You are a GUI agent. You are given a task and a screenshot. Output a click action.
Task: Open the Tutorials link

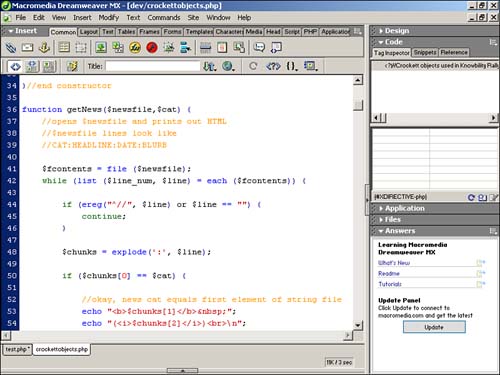[x=390, y=284]
